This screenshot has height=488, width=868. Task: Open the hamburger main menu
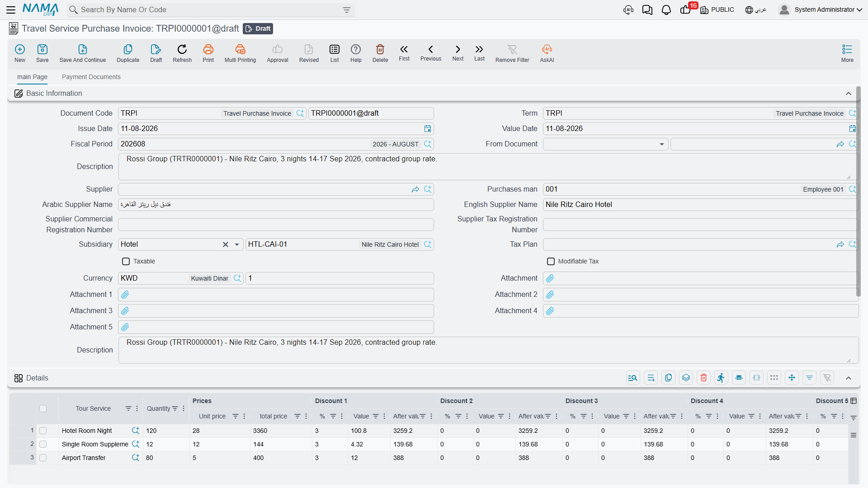pos(11,9)
